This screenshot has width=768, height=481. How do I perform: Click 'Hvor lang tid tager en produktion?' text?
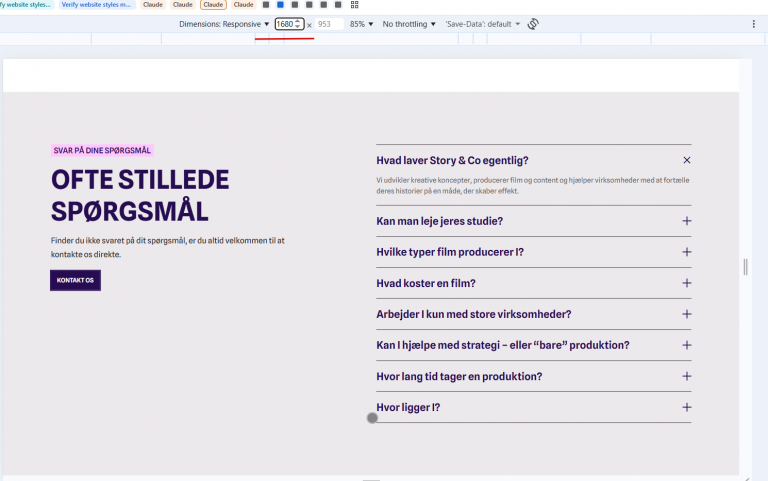459,377
